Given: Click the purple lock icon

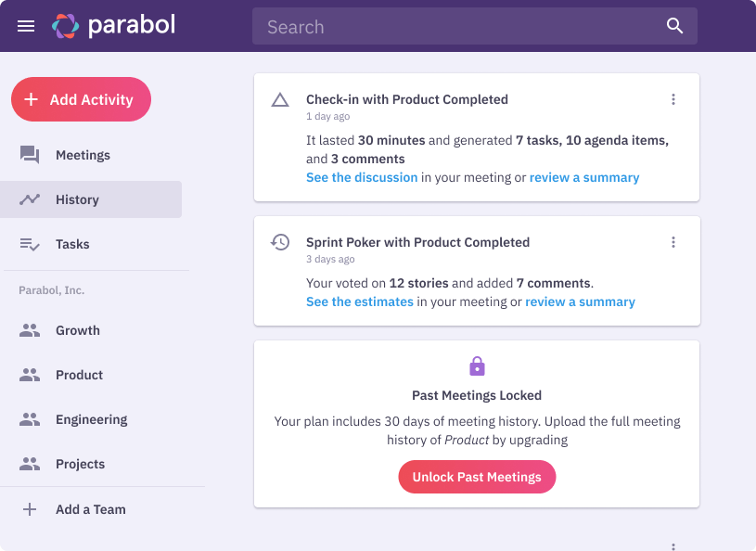Looking at the screenshot, I should pos(477,365).
